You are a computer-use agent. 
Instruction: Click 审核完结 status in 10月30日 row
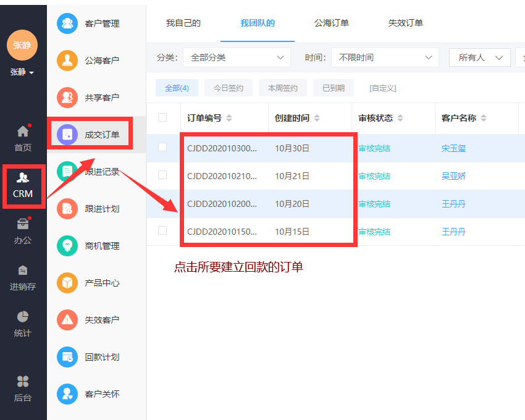click(x=374, y=148)
